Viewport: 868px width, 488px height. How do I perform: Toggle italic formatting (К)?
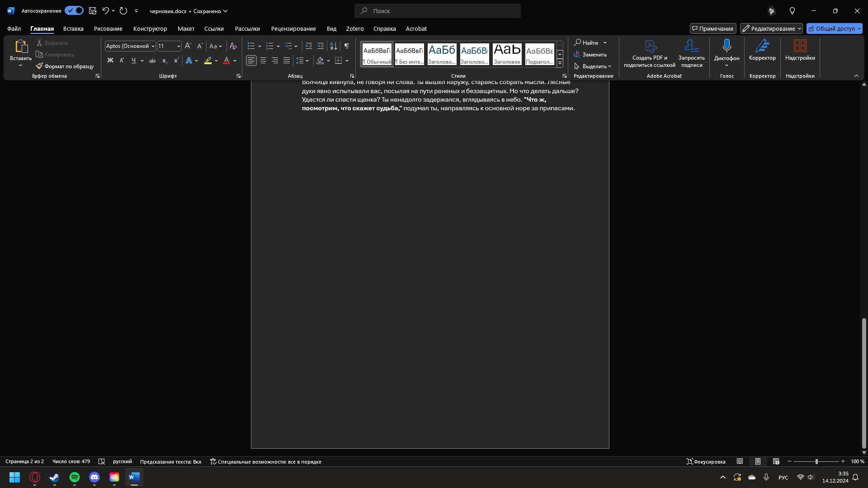[122, 61]
